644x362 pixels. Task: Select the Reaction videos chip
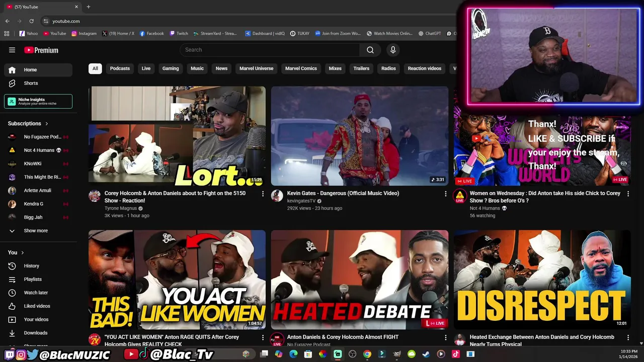(425, 68)
